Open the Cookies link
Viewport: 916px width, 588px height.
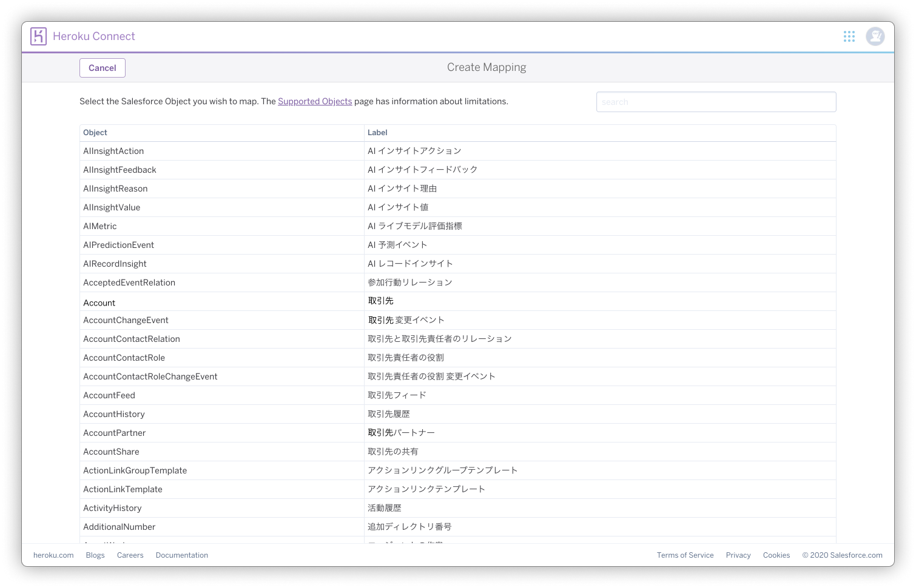pyautogui.click(x=776, y=555)
